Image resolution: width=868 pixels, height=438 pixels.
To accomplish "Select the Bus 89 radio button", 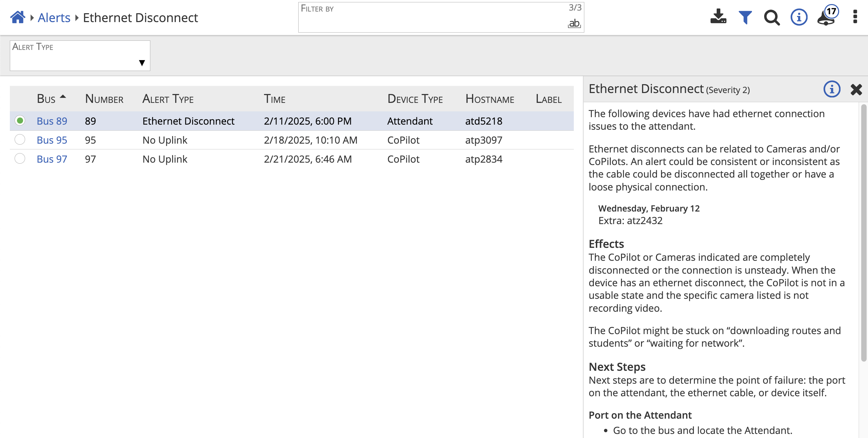I will pyautogui.click(x=20, y=121).
